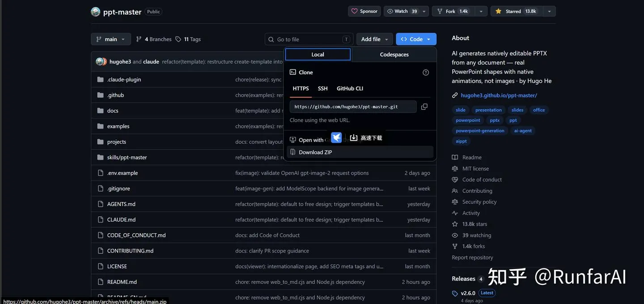This screenshot has width=644, height=304.
Task: Click the Fork button
Action: point(453,12)
